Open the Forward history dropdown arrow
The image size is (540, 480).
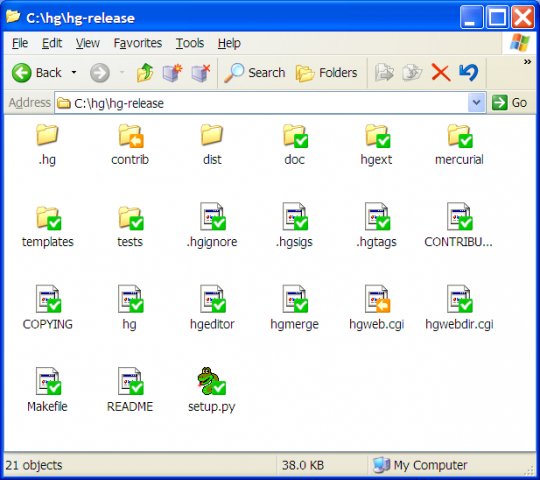pyautogui.click(x=122, y=73)
